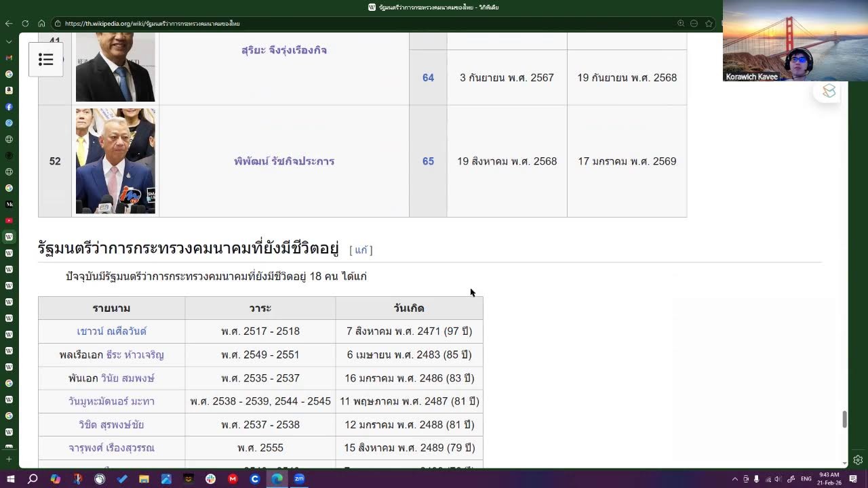The width and height of the screenshot is (868, 488).
Task: Open cabinet number 65 link
Action: pos(428,161)
